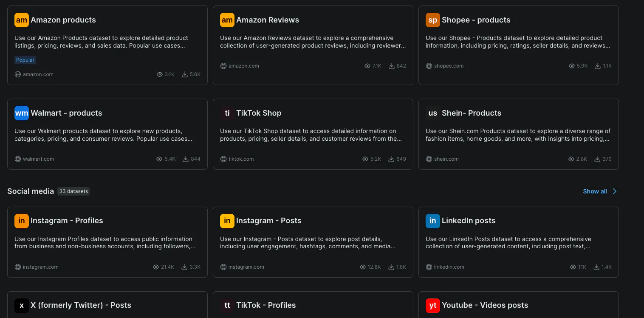Screen dimensions: 644x318
Task: Click the Instagram - Posts 'in' logo icon
Action: click(x=227, y=221)
